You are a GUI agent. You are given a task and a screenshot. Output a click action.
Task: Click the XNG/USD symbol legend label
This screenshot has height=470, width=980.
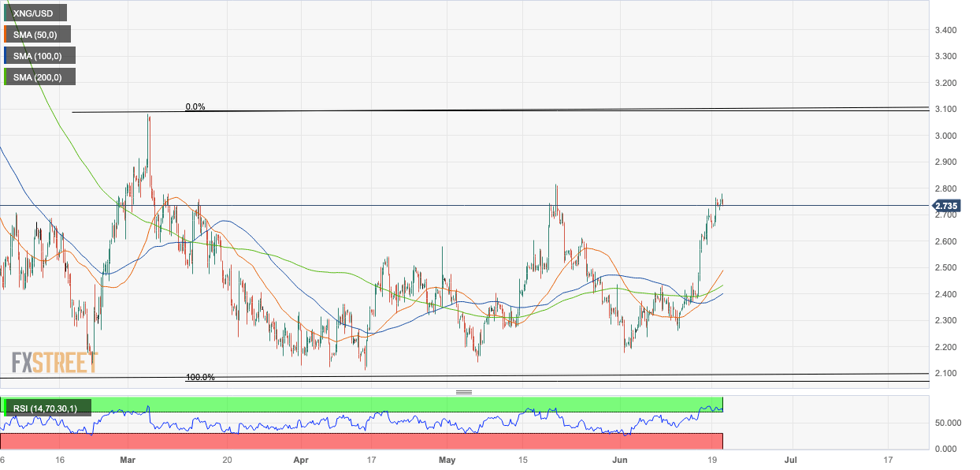(x=35, y=13)
